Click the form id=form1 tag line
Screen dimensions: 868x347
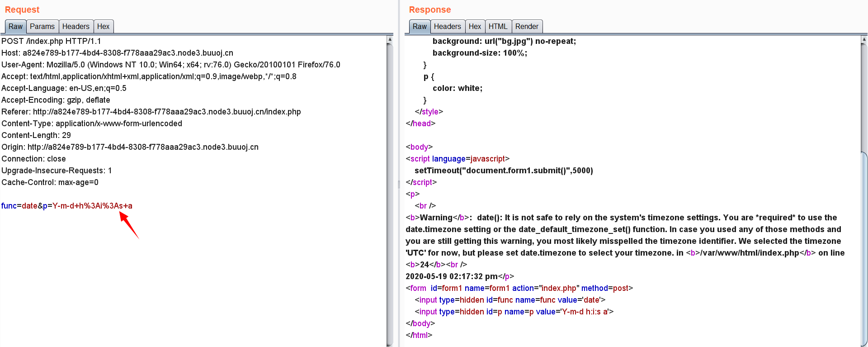point(519,288)
